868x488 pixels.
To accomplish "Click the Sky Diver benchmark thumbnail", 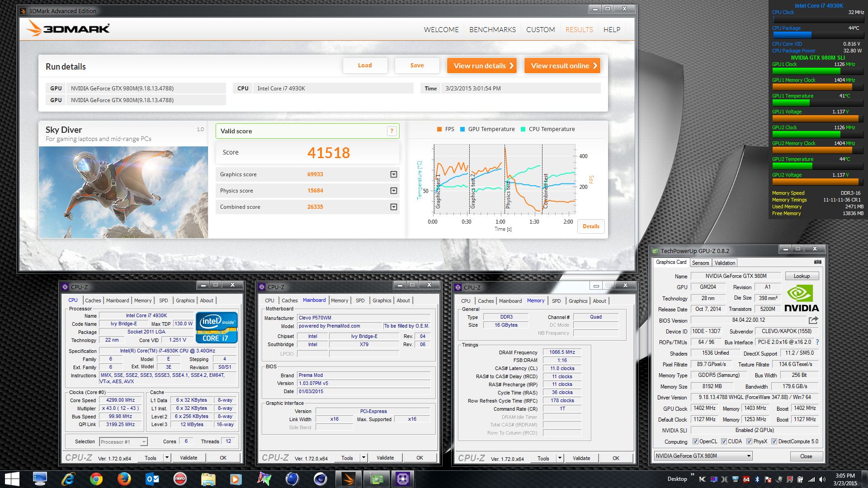I will (x=123, y=192).
